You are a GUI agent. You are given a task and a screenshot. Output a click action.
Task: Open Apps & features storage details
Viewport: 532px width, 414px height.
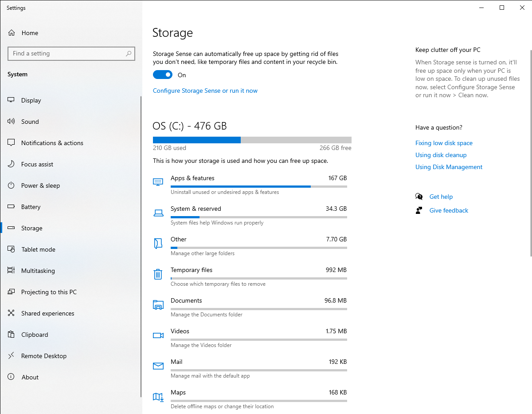pos(250,185)
